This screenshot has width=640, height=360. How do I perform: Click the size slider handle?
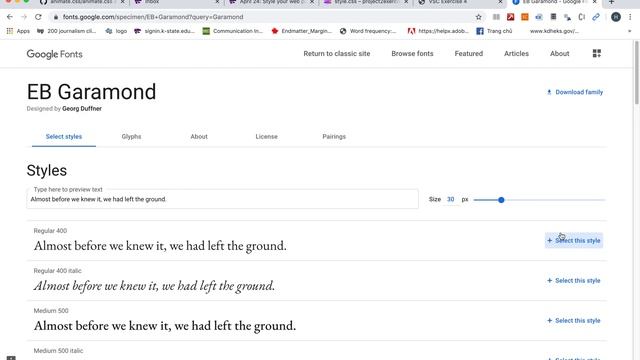[x=501, y=200]
